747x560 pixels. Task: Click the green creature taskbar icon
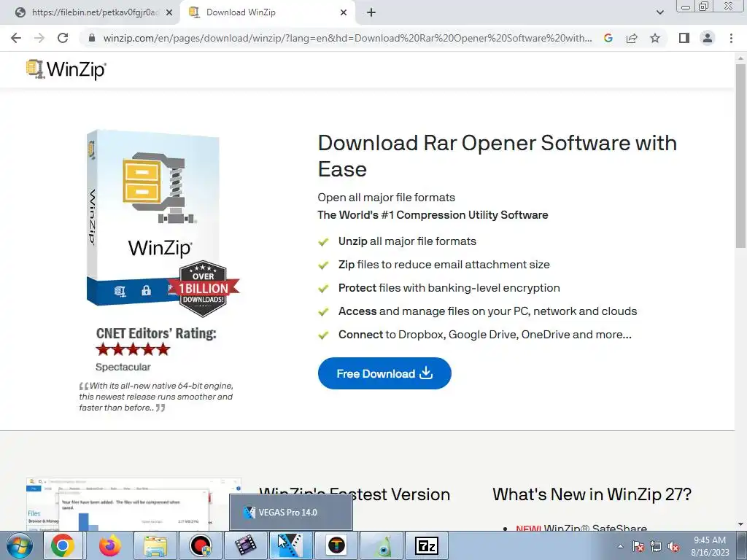pos(382,545)
